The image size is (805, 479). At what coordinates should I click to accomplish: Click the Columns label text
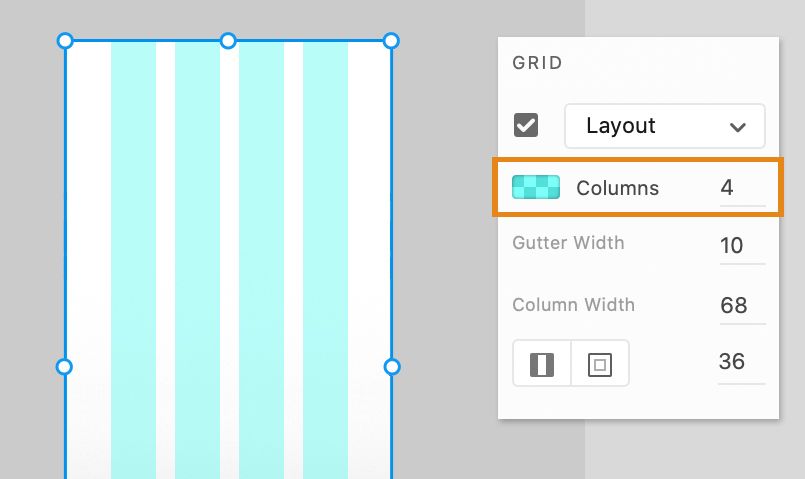coord(617,188)
